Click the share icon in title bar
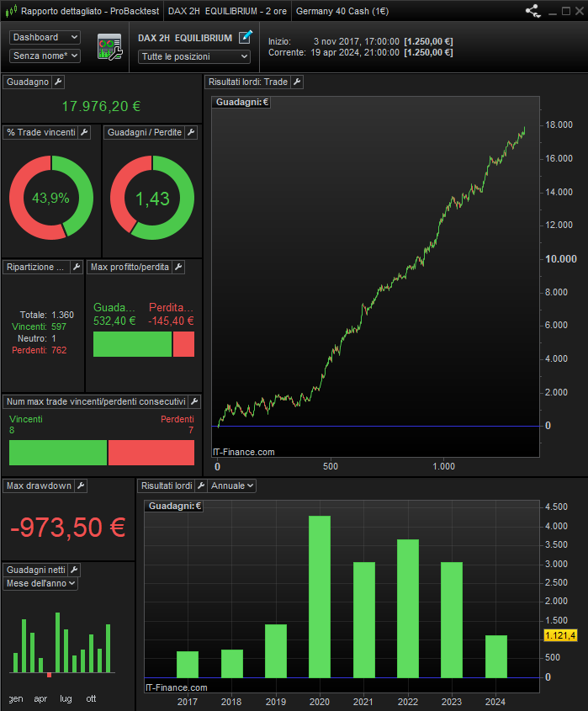The width and height of the screenshot is (588, 711). point(532,11)
